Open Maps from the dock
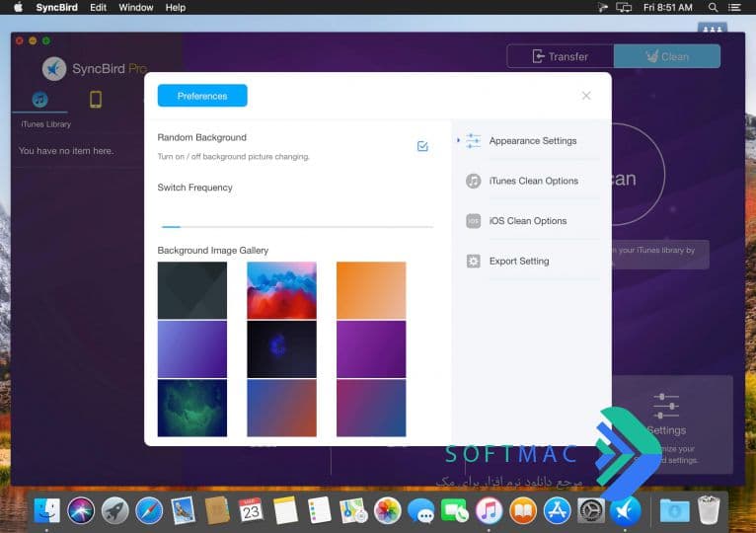756x533 pixels. click(353, 510)
